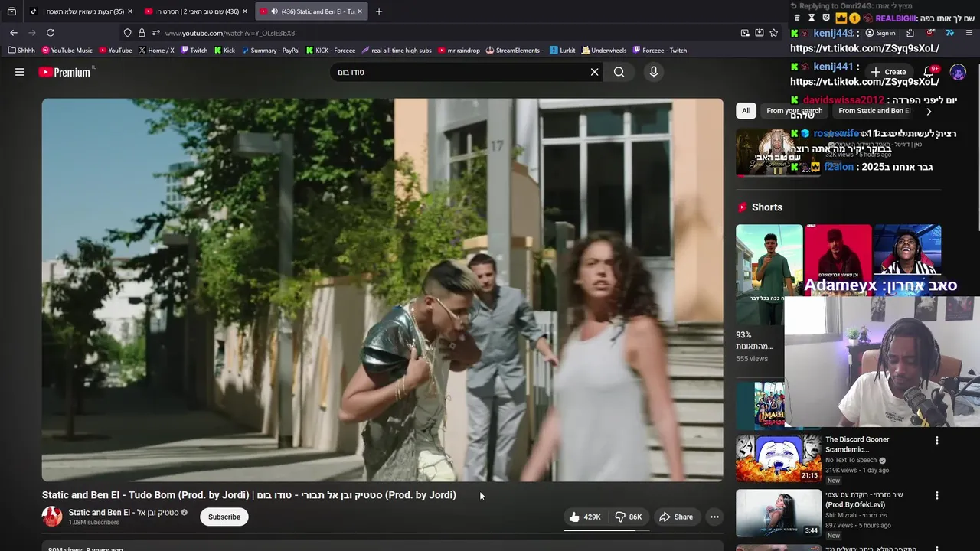Click browser Sign in button
This screenshot has height=551, width=980.
coord(880,33)
